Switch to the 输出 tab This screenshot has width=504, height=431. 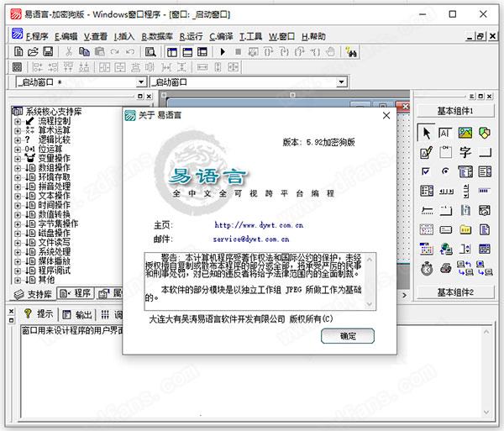[78, 315]
